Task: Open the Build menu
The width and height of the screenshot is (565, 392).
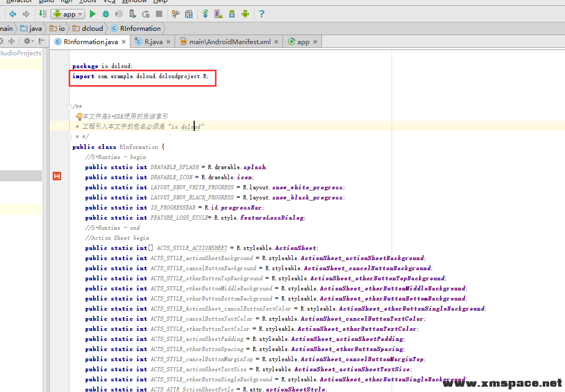Action: click(x=46, y=1)
